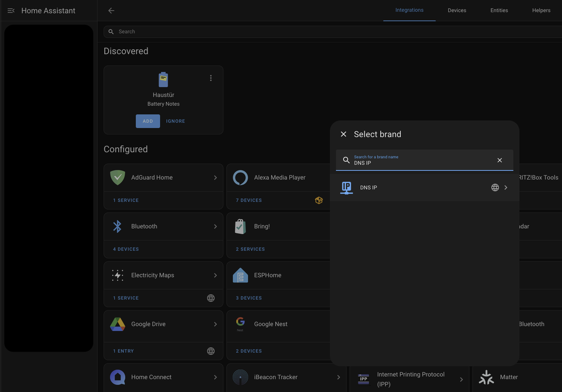Click the Battery Notes battery icon
The image size is (562, 392).
163,79
